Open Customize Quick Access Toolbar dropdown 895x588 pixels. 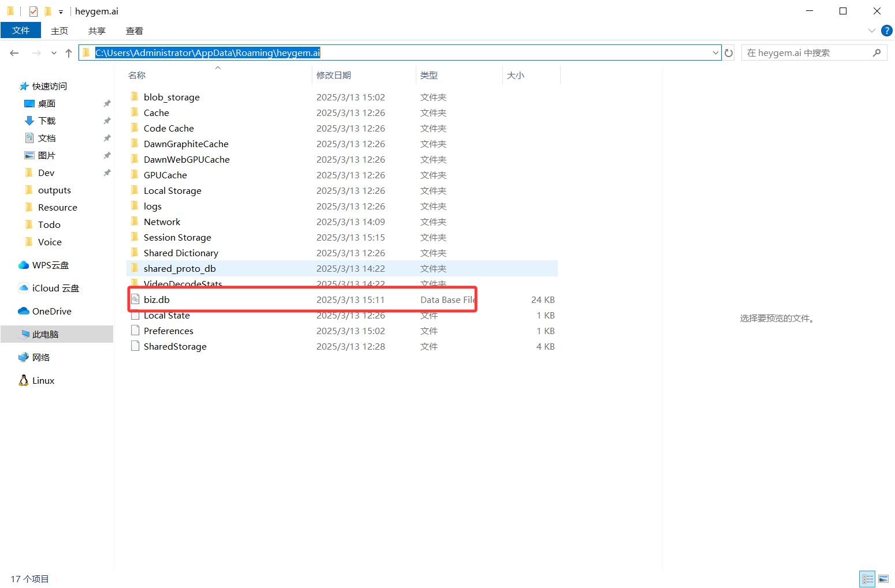[61, 12]
